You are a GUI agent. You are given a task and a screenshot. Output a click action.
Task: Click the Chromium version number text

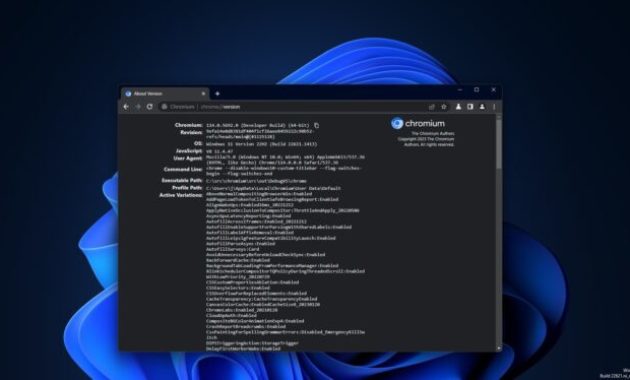click(x=258, y=125)
